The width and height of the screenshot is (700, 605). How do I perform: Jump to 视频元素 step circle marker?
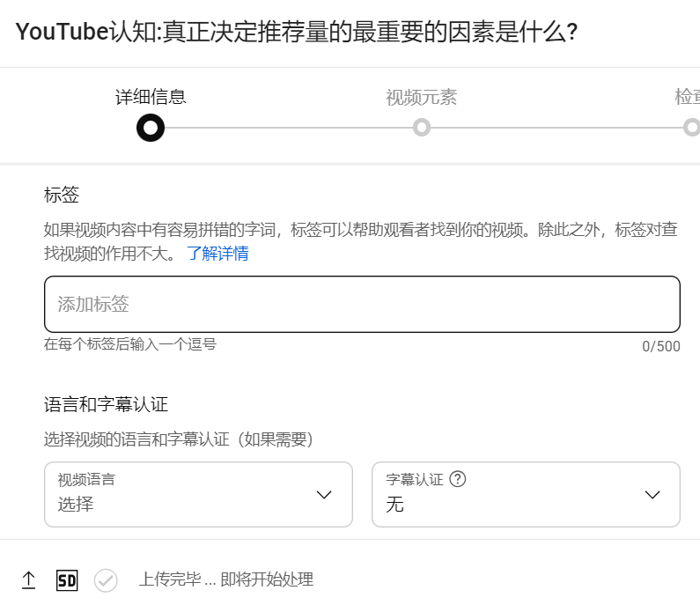(422, 129)
